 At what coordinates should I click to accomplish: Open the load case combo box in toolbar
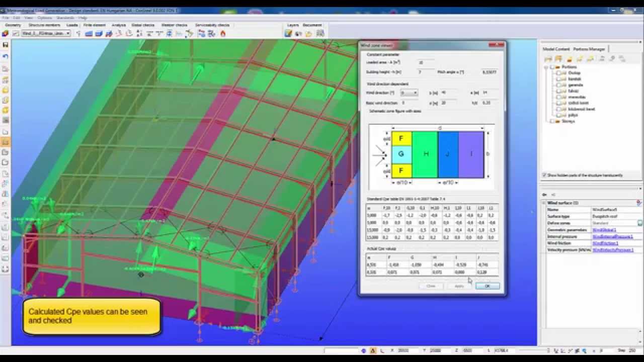pos(46,34)
